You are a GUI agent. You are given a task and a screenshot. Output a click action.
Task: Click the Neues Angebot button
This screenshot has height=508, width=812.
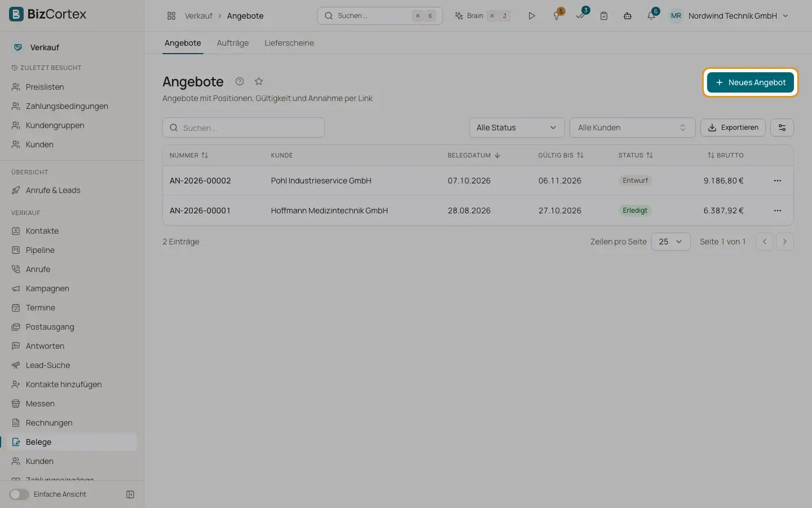tap(751, 82)
